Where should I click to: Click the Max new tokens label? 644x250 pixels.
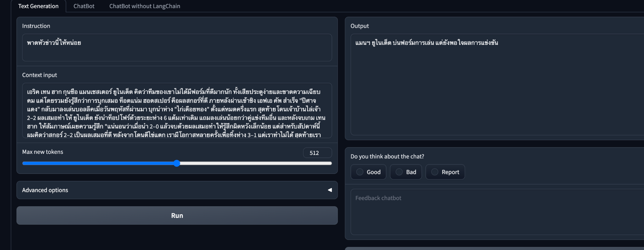click(42, 152)
